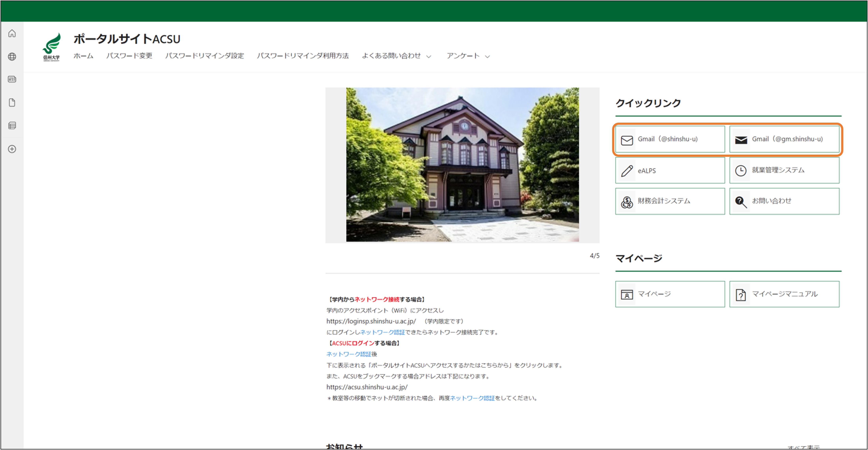
Task: Click the magnifier question icon for お問い合わせ
Action: pyautogui.click(x=741, y=202)
